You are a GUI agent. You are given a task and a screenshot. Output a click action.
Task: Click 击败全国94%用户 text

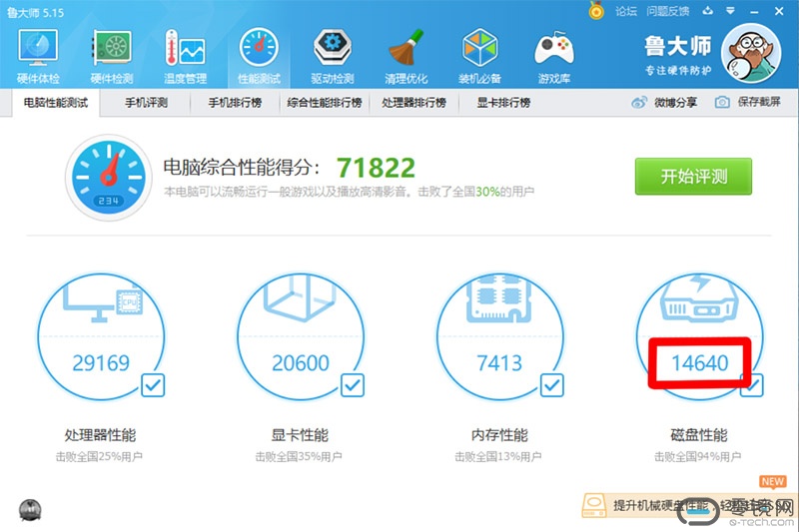[697, 457]
